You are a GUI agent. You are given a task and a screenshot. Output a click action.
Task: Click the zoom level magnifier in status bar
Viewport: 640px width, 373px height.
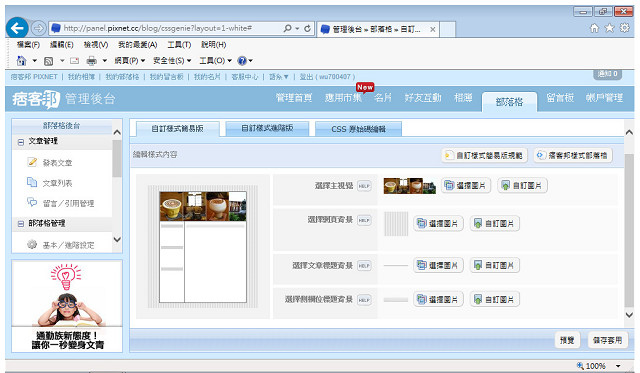pyautogui.click(x=580, y=366)
